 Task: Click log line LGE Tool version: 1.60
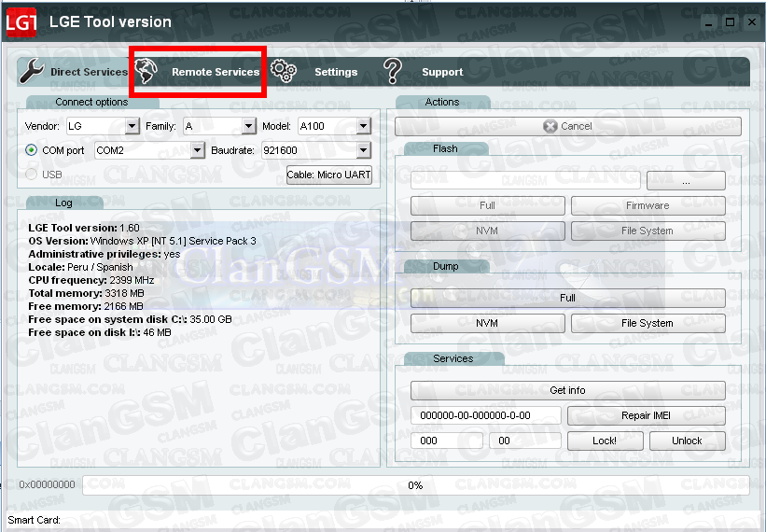(84, 228)
